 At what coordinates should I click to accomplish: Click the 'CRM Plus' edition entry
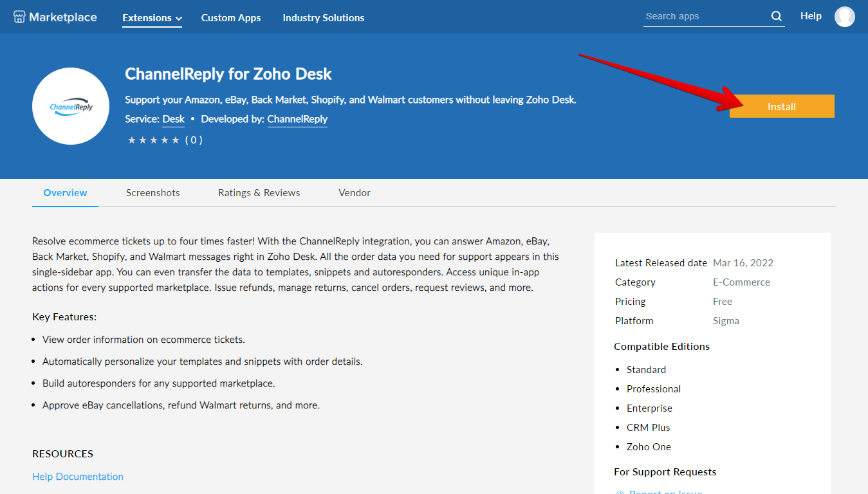649,428
